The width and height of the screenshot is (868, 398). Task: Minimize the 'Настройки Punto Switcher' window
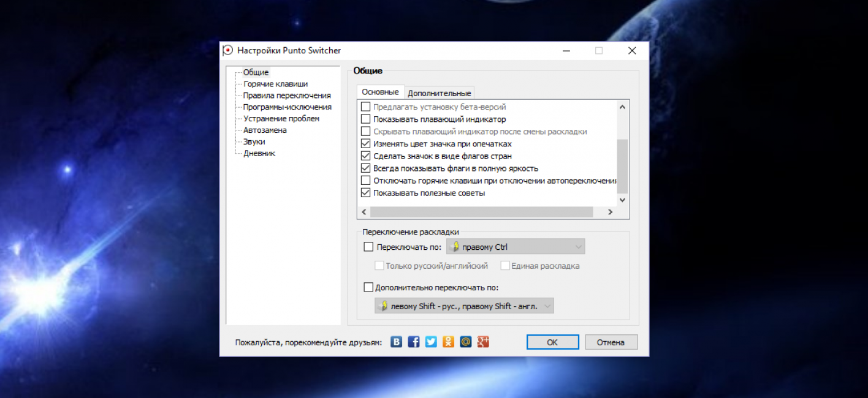click(566, 51)
